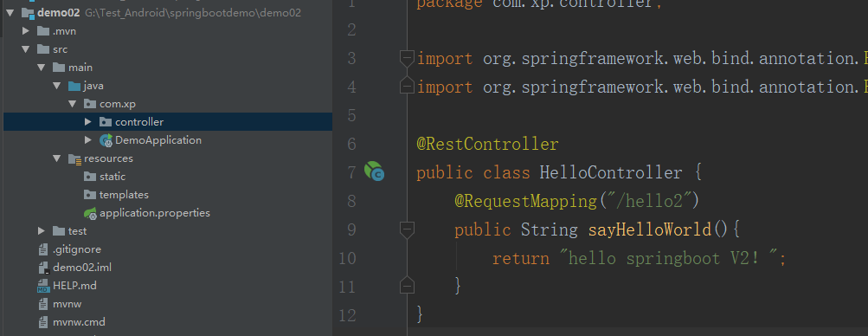Screen dimensions: 868x336
Task: Click the DemoApplication Spring Boot class icon
Action: [x=106, y=140]
